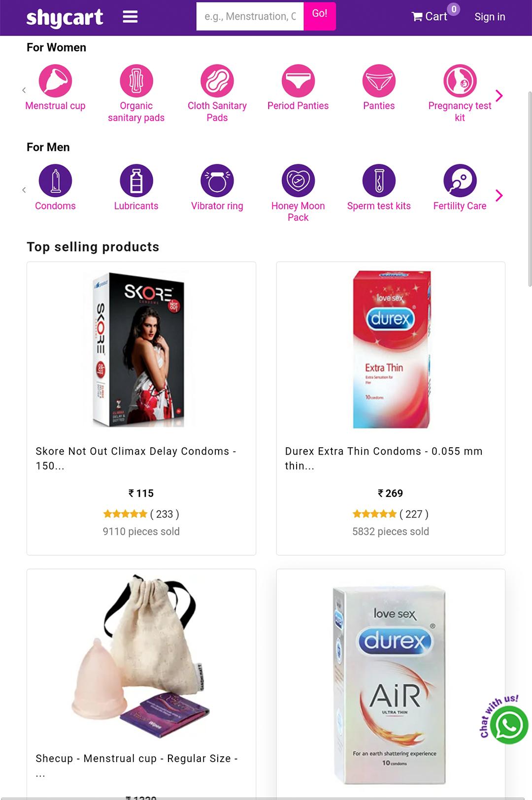Screen dimensions: 532x800
Task: Select the Menstrual cup category icon
Action: point(55,81)
